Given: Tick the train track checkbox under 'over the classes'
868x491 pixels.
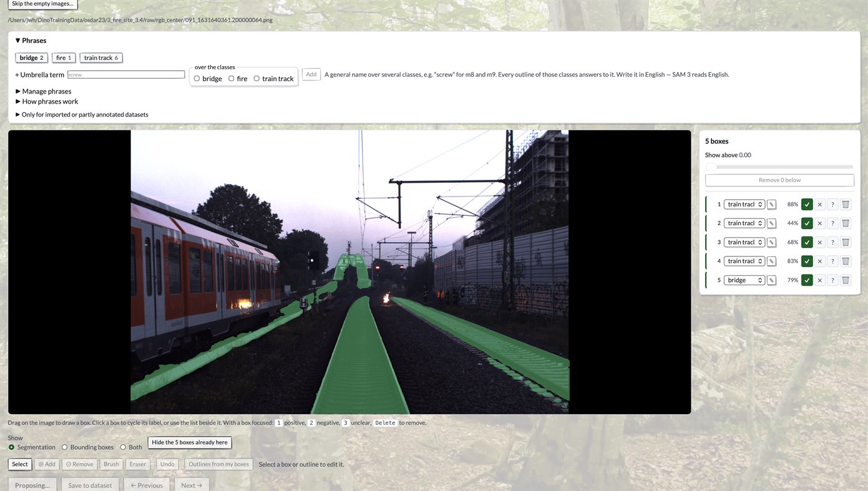Looking at the screenshot, I should point(256,79).
